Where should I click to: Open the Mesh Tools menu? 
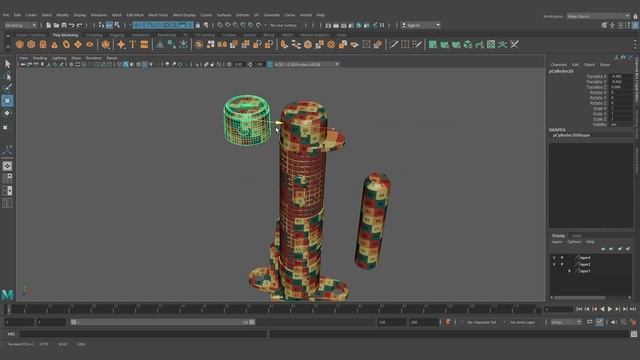(158, 15)
